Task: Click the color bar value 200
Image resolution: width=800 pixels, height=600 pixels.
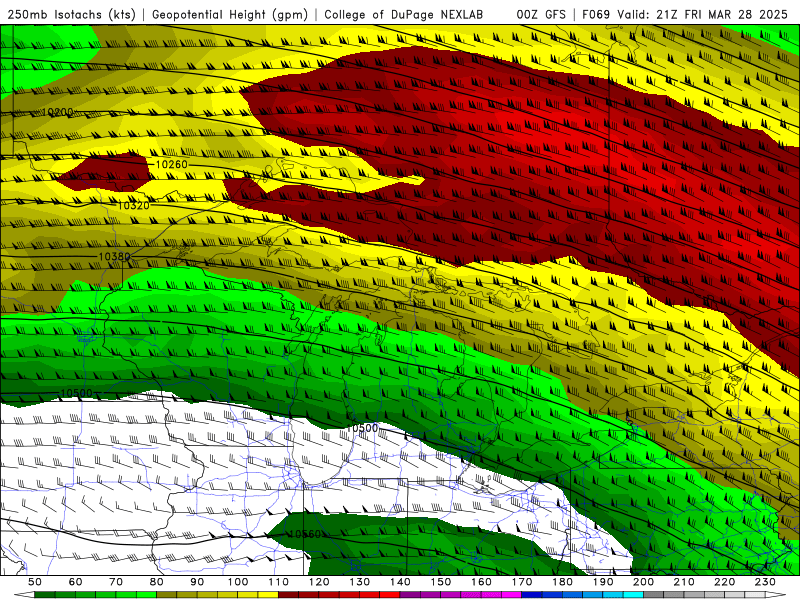Action: pos(643,582)
